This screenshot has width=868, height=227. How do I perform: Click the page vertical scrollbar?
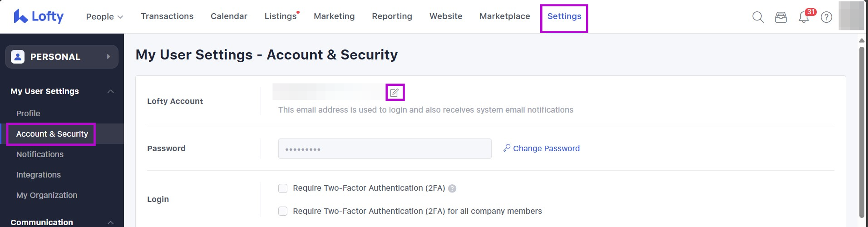coord(862,132)
